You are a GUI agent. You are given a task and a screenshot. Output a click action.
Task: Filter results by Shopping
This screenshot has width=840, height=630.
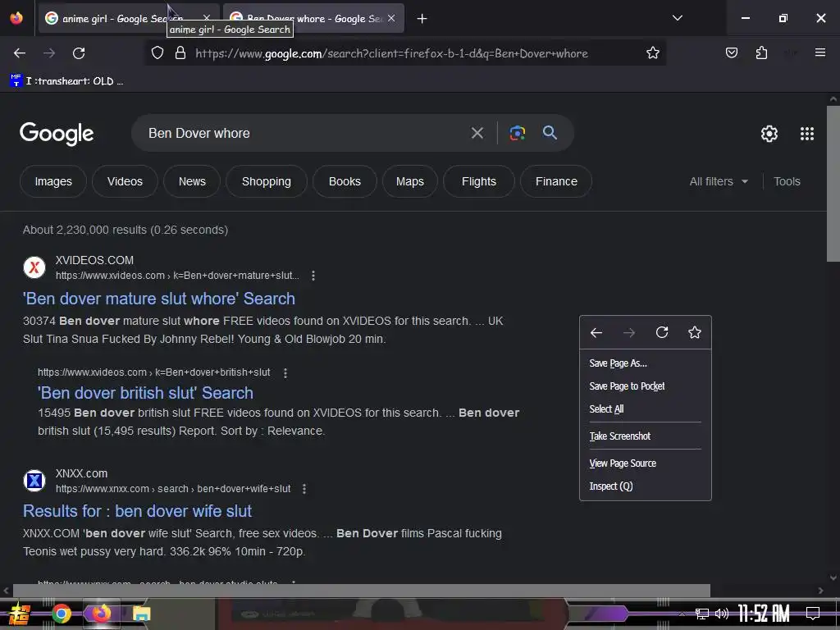tap(267, 181)
